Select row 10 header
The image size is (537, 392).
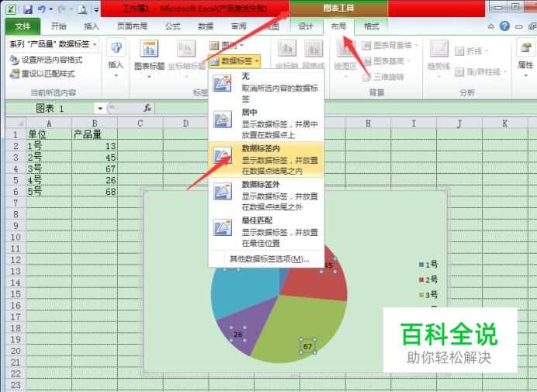click(x=16, y=237)
